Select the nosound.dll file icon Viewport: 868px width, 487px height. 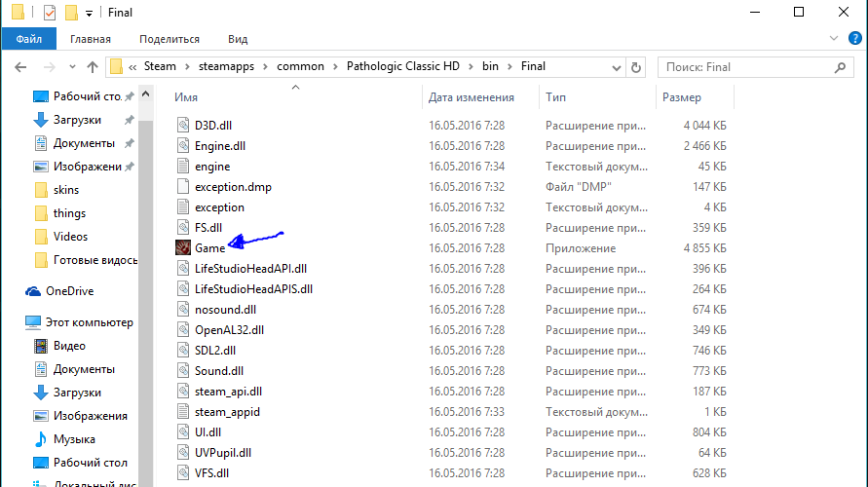[x=183, y=310]
